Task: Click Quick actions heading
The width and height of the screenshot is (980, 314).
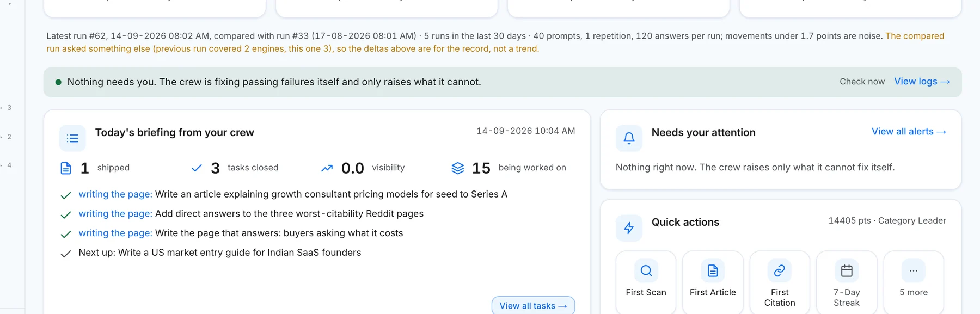Action: tap(685, 223)
